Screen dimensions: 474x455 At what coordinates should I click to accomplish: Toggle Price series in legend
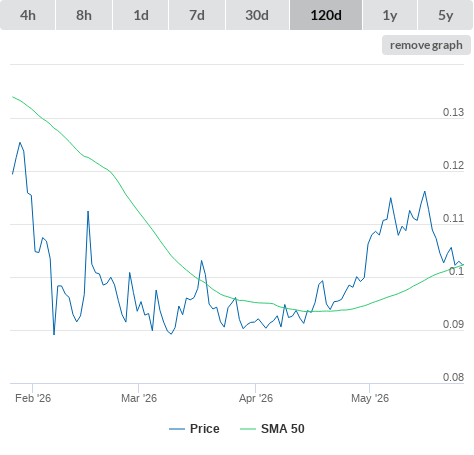(205, 429)
